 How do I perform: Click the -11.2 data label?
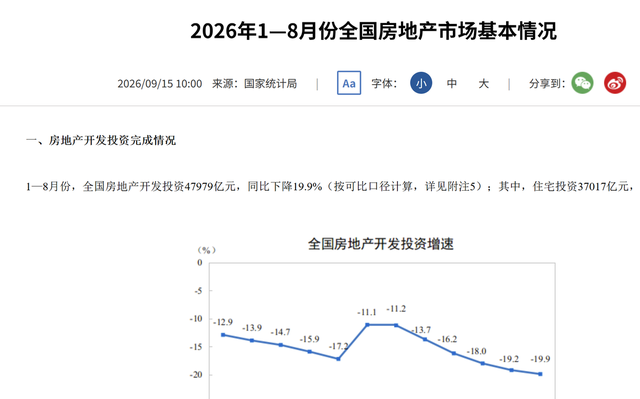(x=396, y=309)
